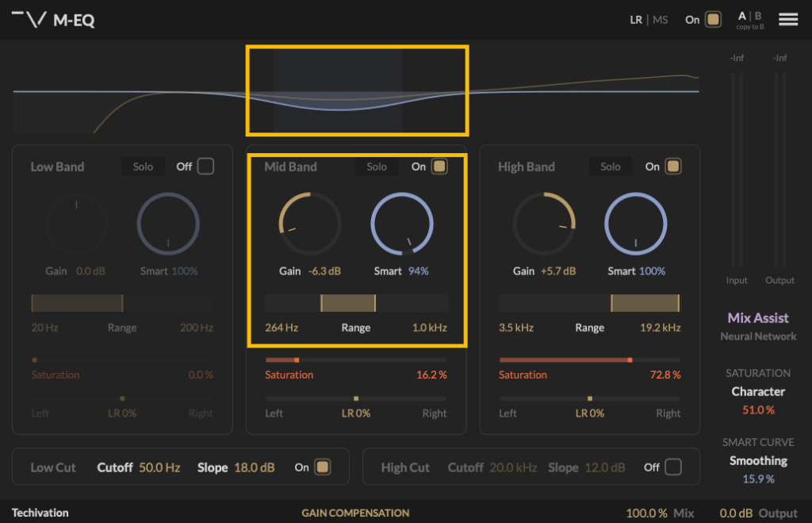This screenshot has height=523, width=812.
Task: Disable the Mid Band On checkbox
Action: 439,167
